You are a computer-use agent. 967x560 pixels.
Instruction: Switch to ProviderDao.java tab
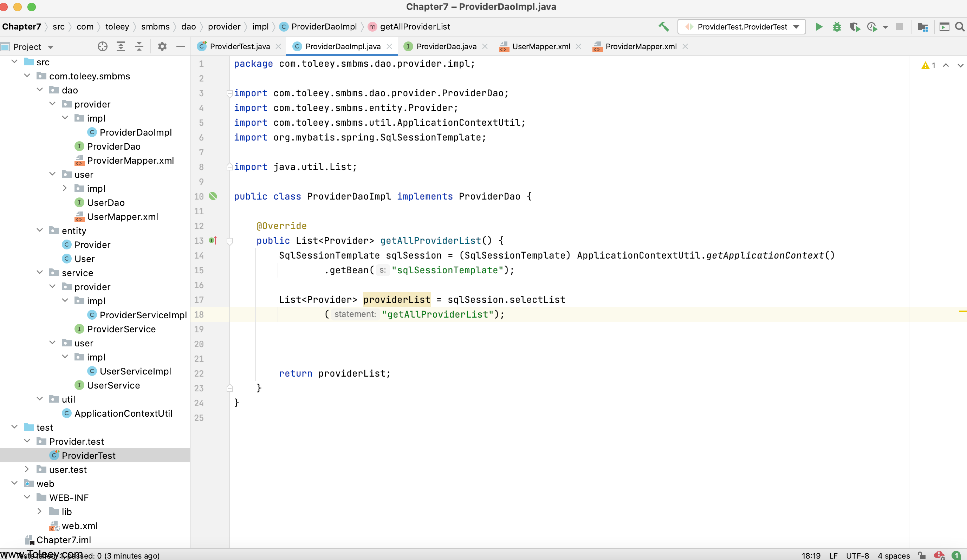(446, 46)
